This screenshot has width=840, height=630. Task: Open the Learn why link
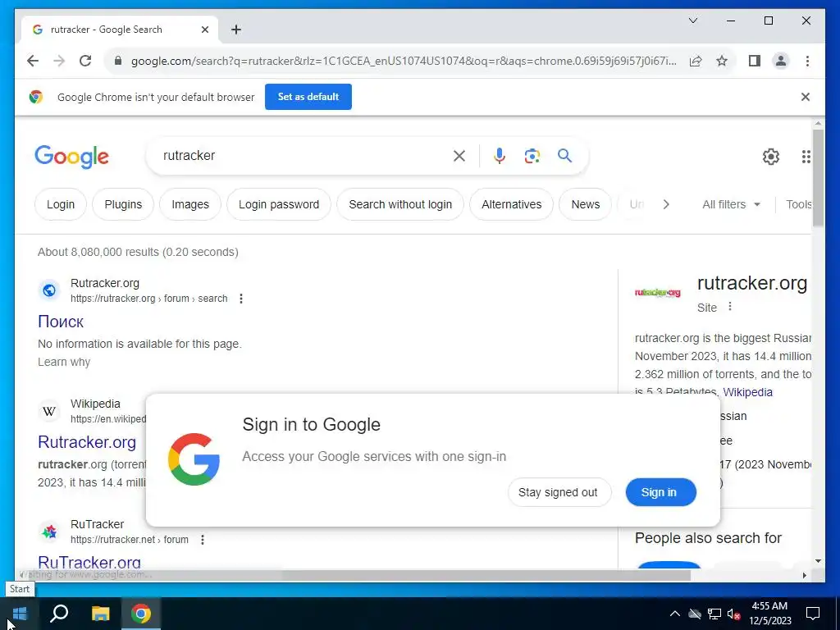pos(64,362)
